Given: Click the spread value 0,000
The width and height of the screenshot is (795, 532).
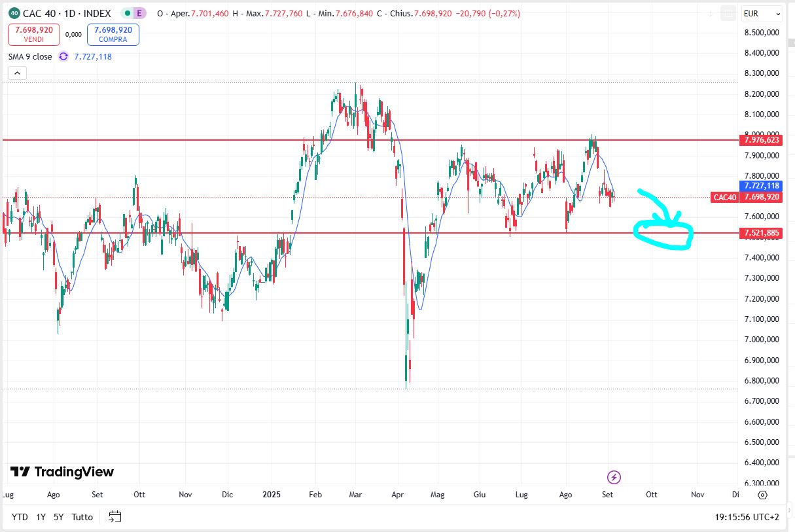Looking at the screenshot, I should [x=73, y=35].
